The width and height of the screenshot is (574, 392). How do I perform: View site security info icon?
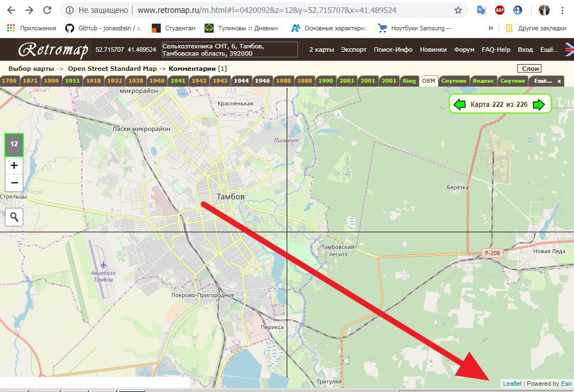click(x=70, y=10)
